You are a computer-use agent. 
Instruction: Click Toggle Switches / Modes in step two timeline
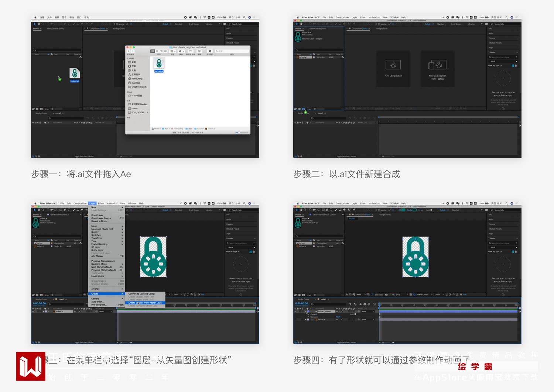346,156
